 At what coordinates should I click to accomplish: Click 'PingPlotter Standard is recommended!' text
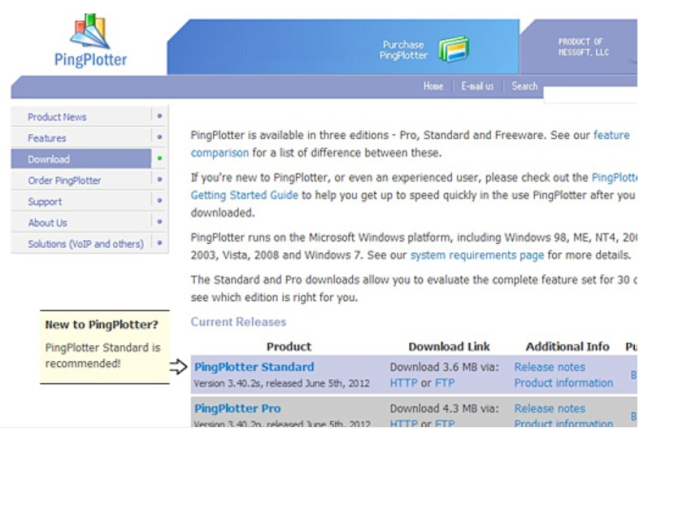point(103,356)
